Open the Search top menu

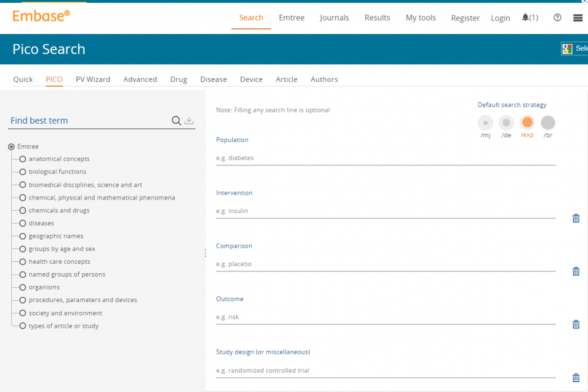251,18
